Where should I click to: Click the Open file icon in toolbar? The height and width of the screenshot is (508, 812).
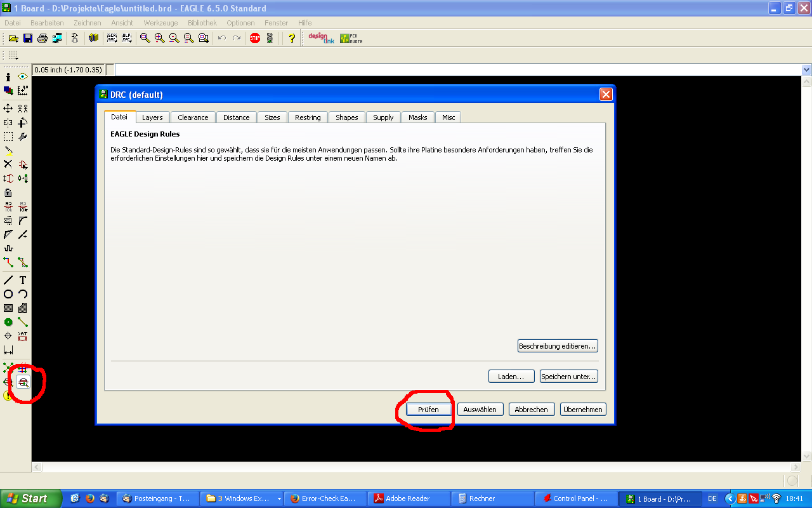[x=13, y=38]
